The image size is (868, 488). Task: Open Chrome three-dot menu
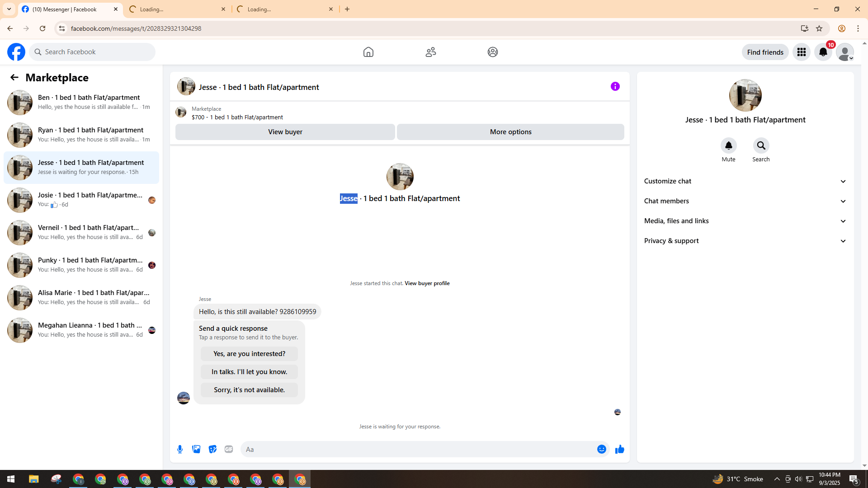(x=858, y=28)
